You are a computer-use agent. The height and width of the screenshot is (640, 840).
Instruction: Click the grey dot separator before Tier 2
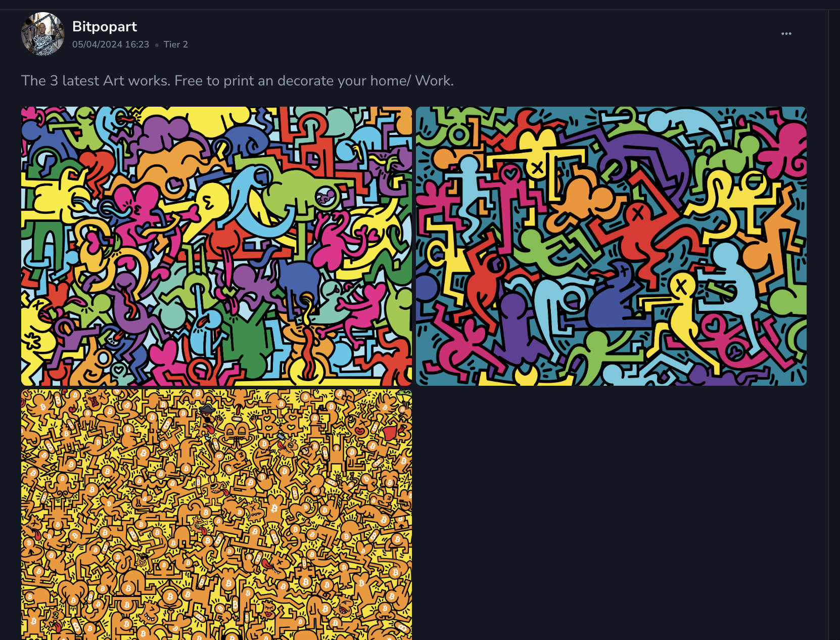157,45
